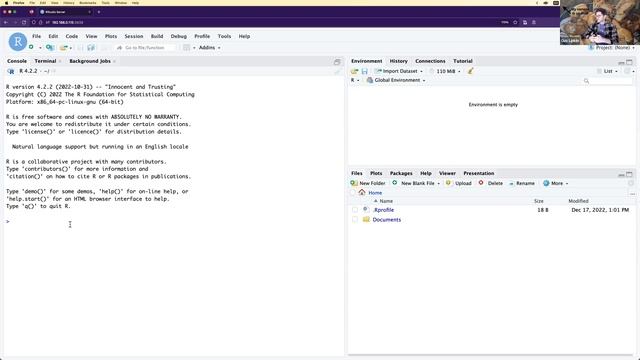Select the Console tab

[x=17, y=61]
